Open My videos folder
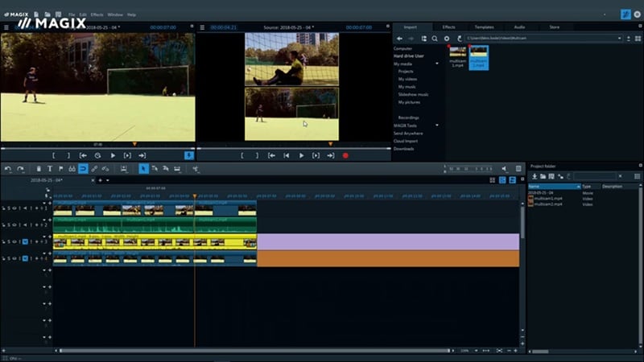 click(407, 79)
